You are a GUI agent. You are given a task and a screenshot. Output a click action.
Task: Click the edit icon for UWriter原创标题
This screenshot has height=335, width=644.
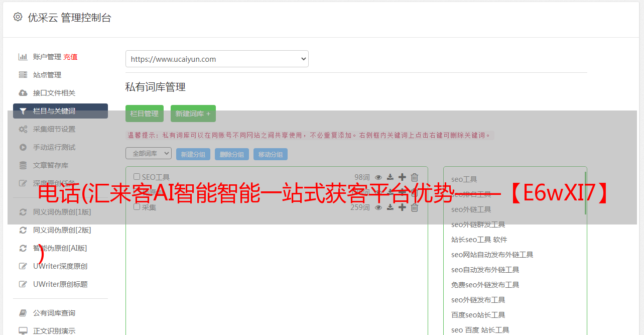(23, 284)
